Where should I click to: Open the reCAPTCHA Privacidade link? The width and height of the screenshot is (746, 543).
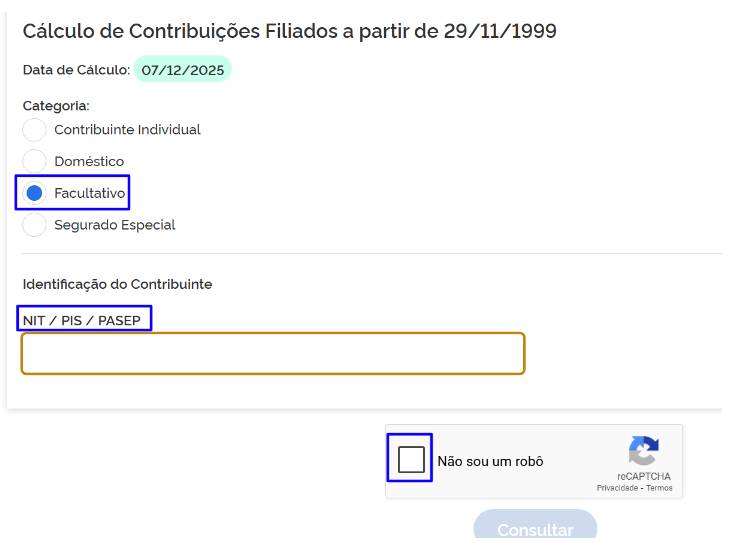tap(618, 488)
